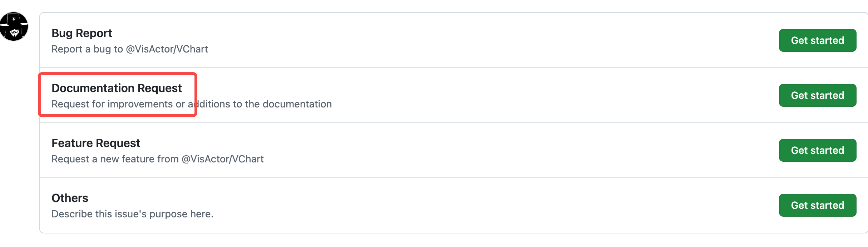Open the Others template title
868x247 pixels.
pos(70,198)
